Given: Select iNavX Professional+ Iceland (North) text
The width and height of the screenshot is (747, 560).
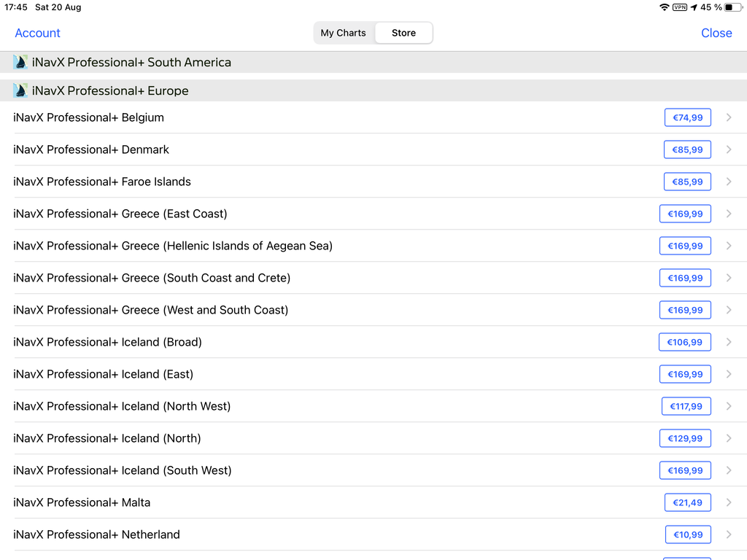Looking at the screenshot, I should (107, 438).
